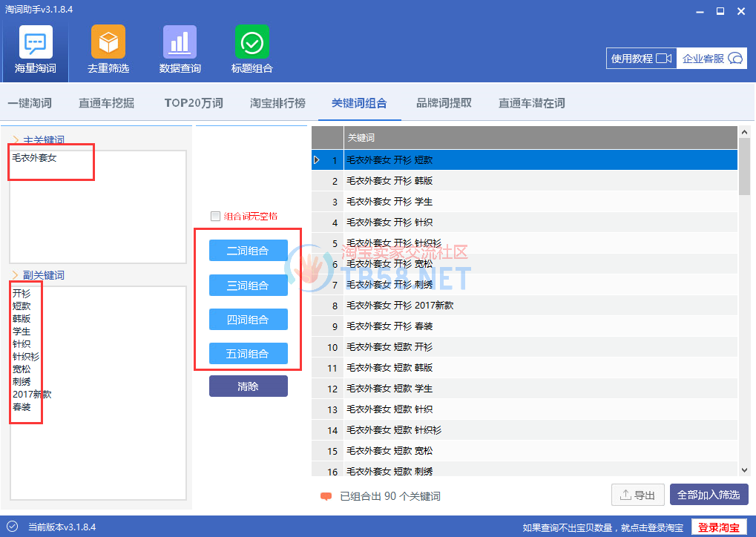This screenshot has height=537, width=756.
Task: Click the 登录淘宝 login button
Action: coord(719,527)
